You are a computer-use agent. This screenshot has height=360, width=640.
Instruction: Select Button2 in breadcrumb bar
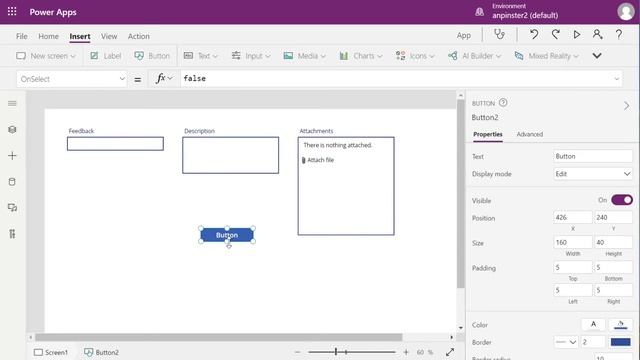tap(102, 352)
